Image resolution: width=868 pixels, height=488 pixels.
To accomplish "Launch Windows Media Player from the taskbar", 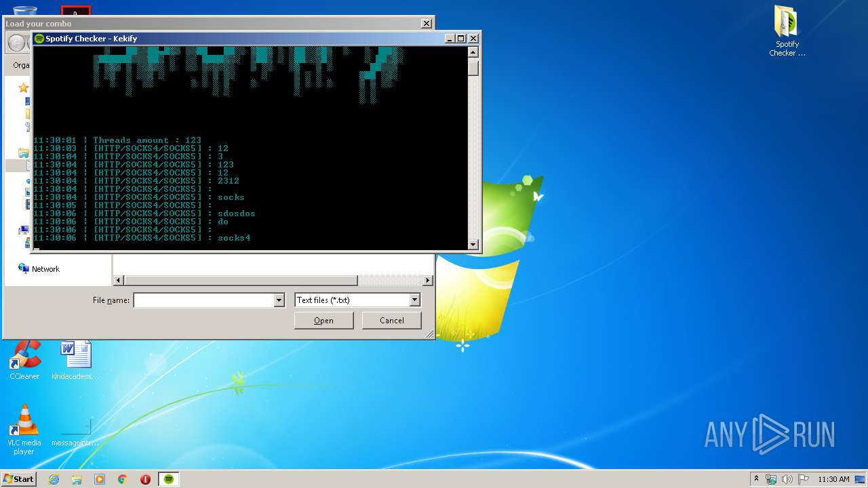I will tap(100, 479).
